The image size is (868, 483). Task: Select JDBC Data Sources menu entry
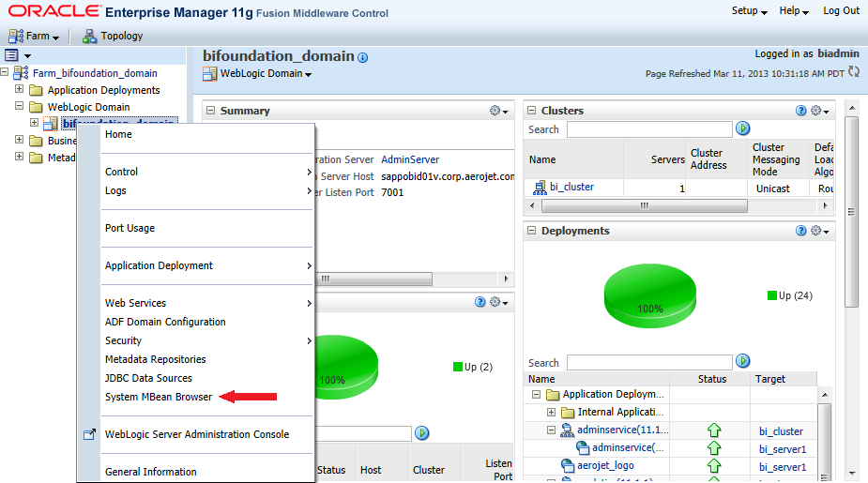click(x=148, y=379)
